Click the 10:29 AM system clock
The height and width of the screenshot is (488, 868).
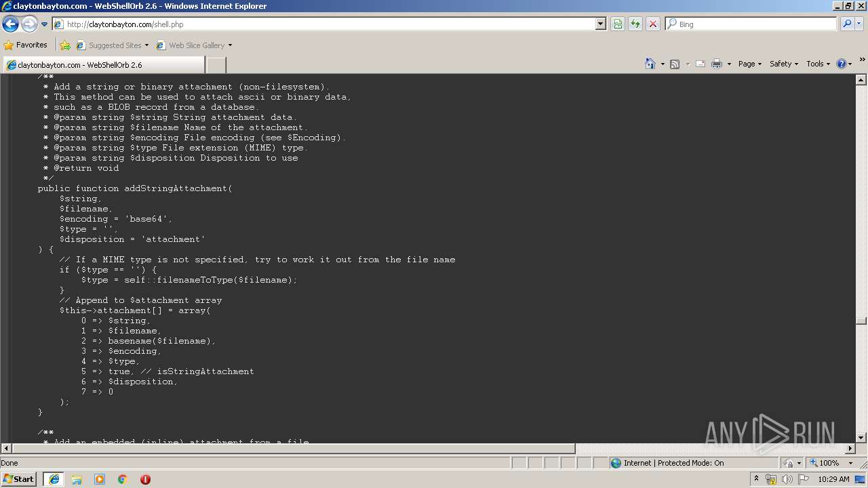[x=833, y=479]
